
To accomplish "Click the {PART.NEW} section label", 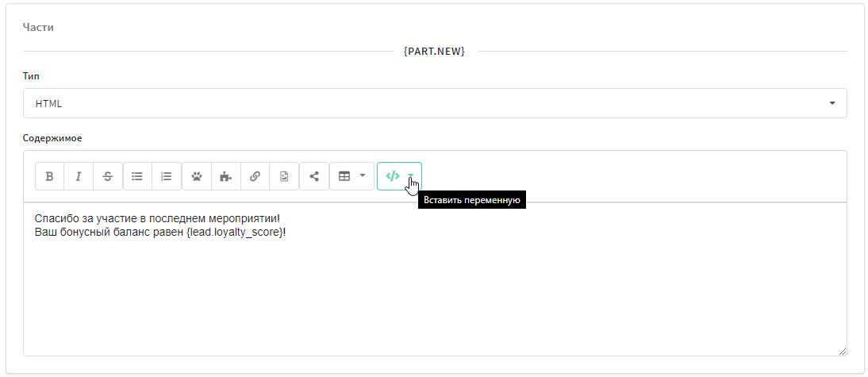I will (435, 52).
